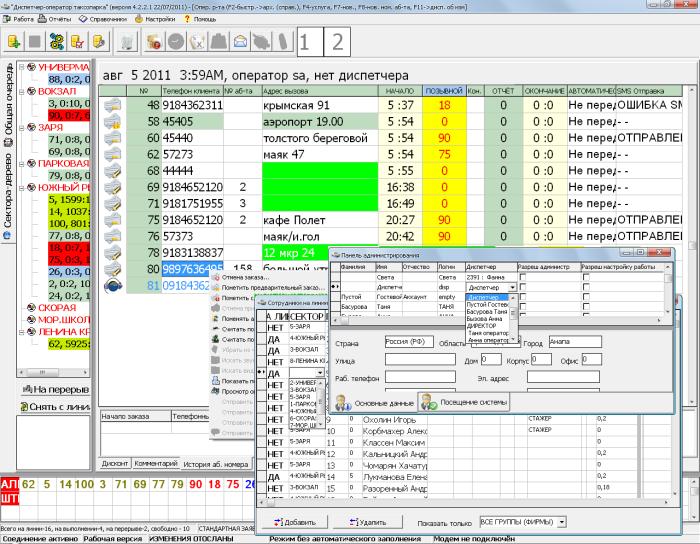Open the Отчёты menu
Viewport: 700px width, 544px height.
click(60, 18)
